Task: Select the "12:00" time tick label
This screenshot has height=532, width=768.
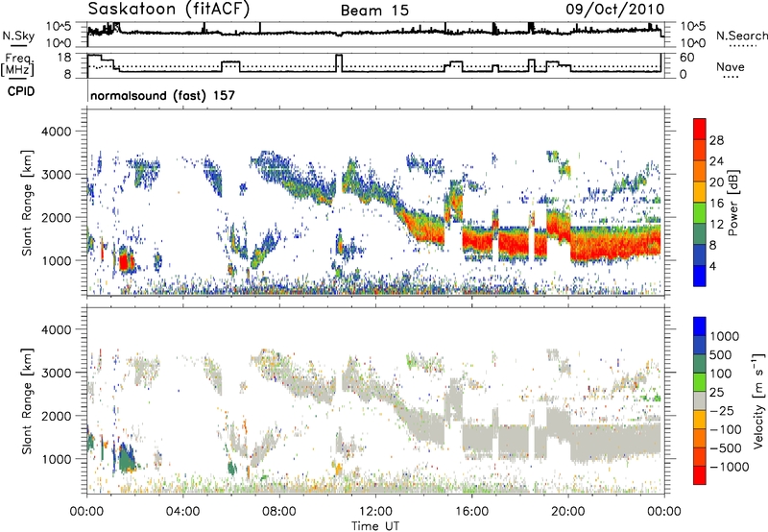Action: pos(375,512)
